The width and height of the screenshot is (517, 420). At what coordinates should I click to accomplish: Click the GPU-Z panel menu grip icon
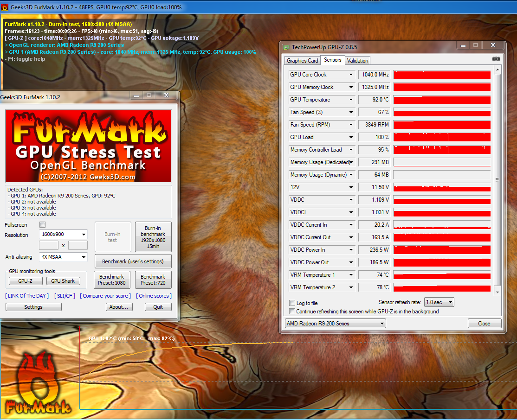point(497,180)
